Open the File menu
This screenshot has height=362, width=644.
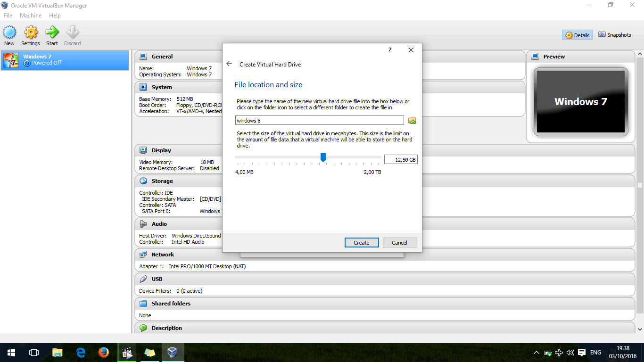pyautogui.click(x=8, y=16)
